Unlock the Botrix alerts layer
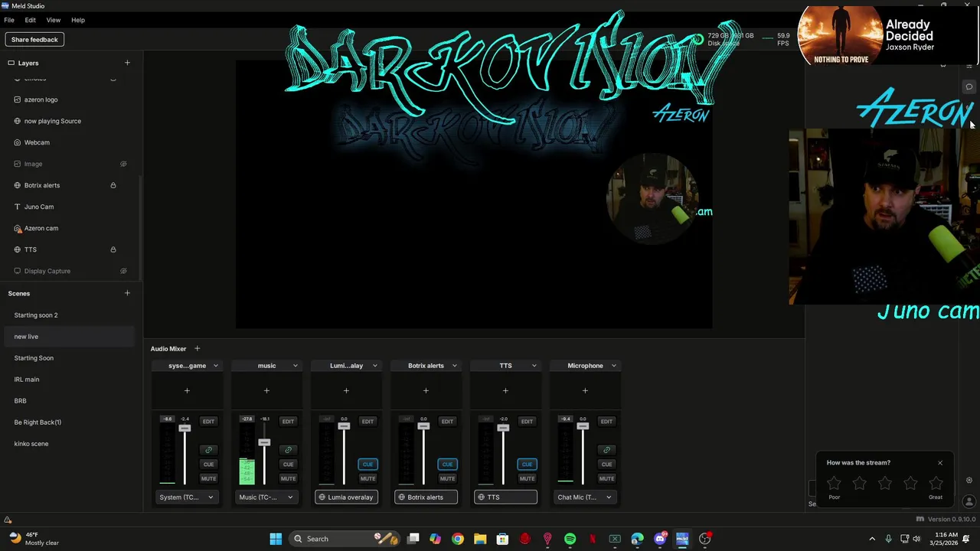Viewport: 980px width, 551px height. (x=113, y=185)
